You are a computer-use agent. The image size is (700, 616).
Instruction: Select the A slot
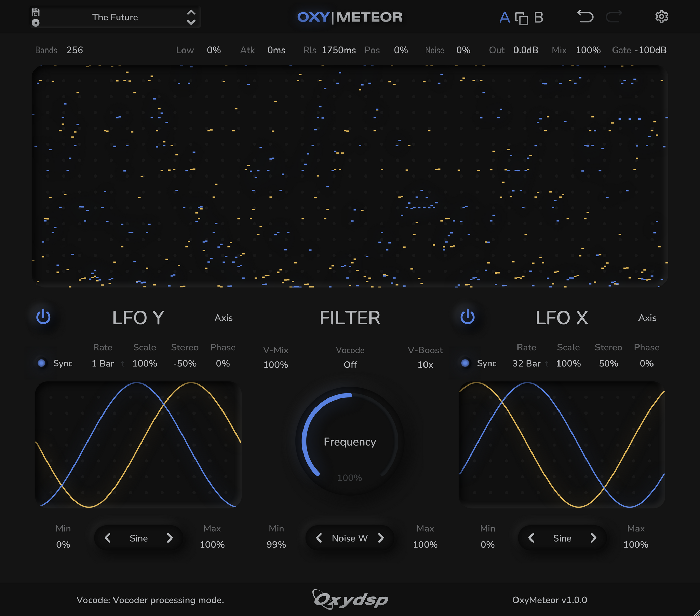tap(504, 18)
